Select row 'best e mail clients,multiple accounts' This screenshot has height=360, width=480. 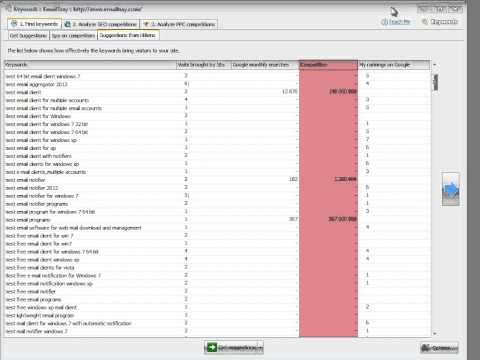[x=217, y=172]
